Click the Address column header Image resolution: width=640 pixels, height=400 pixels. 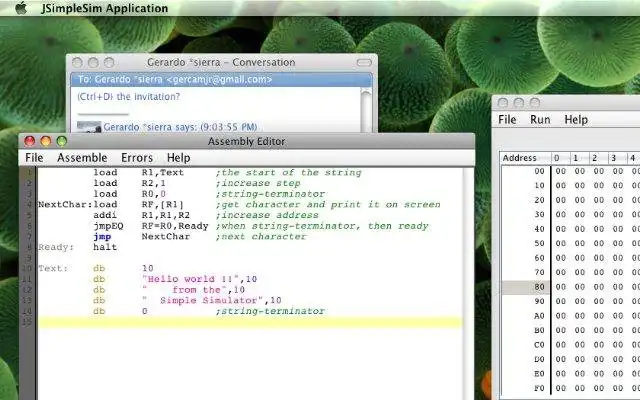pyautogui.click(x=525, y=158)
